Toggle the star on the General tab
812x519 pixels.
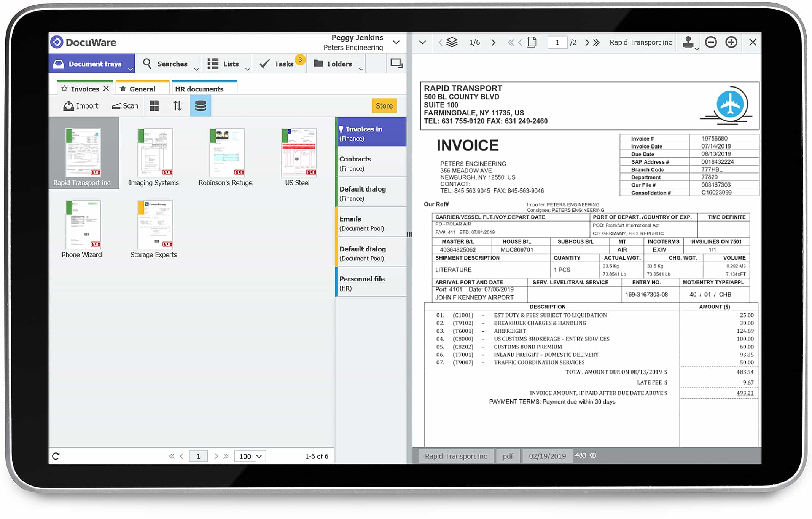click(x=123, y=88)
